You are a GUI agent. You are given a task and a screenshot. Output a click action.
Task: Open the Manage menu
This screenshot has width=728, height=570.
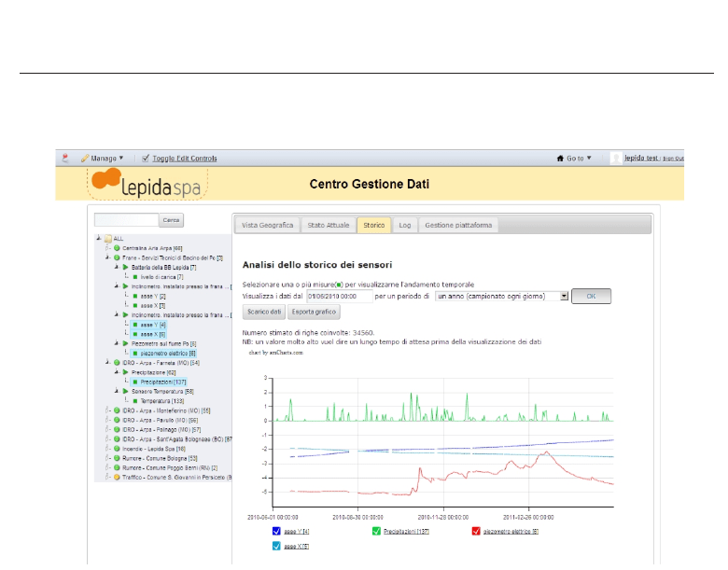click(x=103, y=159)
